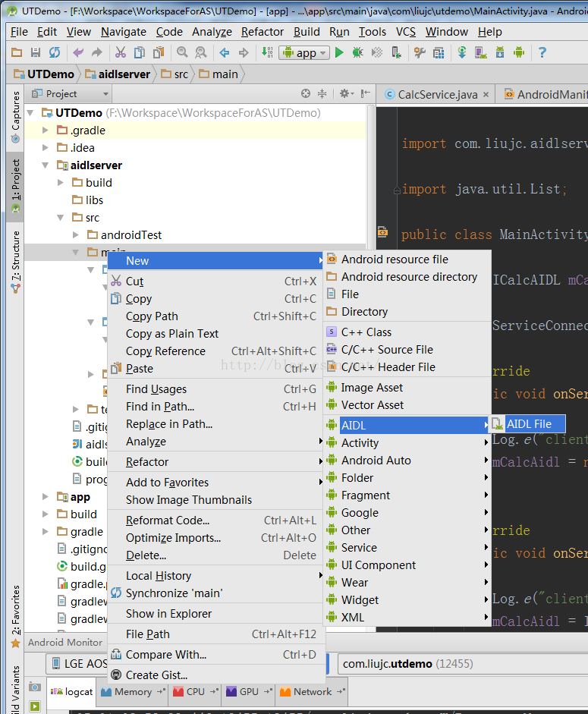Select AIDL File from the submenu
Image resolution: width=588 pixels, height=714 pixels.
tap(529, 424)
